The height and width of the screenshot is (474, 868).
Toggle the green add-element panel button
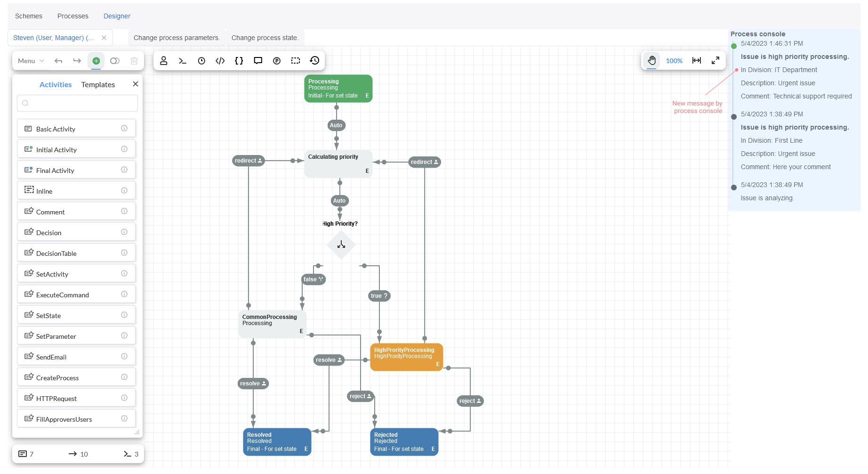coord(96,61)
